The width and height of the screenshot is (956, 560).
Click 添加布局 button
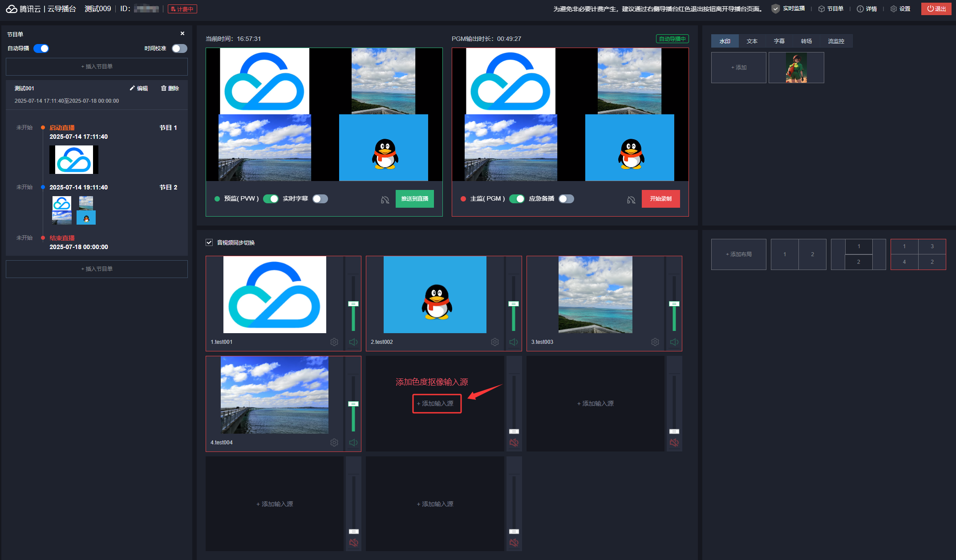tap(739, 254)
